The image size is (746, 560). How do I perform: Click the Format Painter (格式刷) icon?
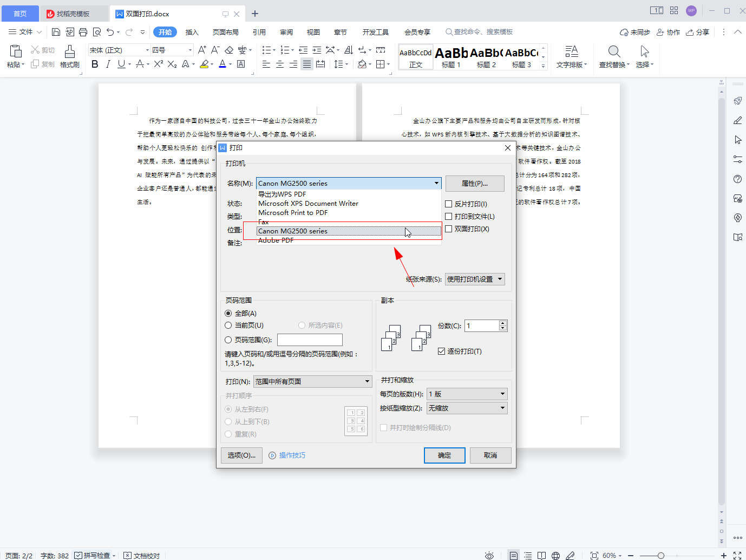click(x=69, y=52)
